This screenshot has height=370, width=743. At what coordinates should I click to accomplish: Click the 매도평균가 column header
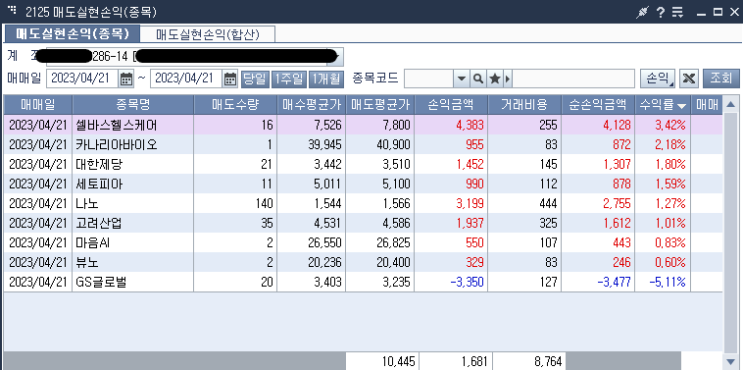(x=381, y=105)
